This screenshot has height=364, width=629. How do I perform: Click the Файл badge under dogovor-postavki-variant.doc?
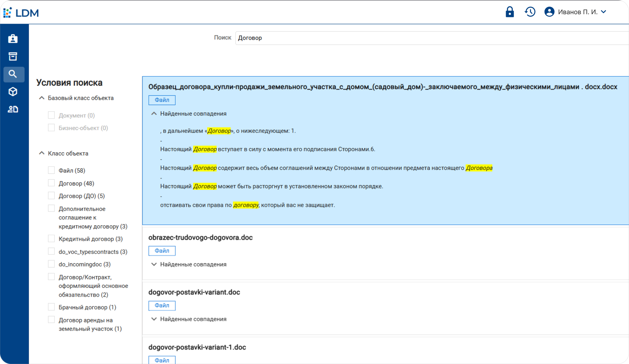click(x=162, y=305)
